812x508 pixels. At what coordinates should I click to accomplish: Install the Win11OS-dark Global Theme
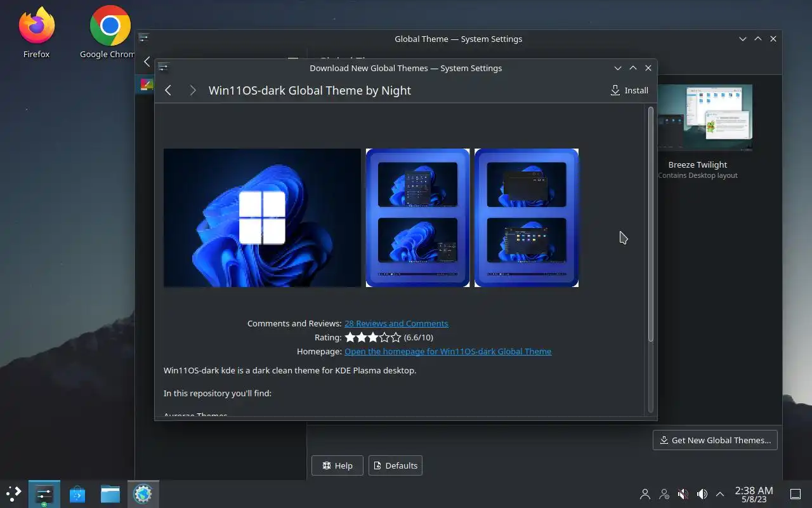[629, 90]
